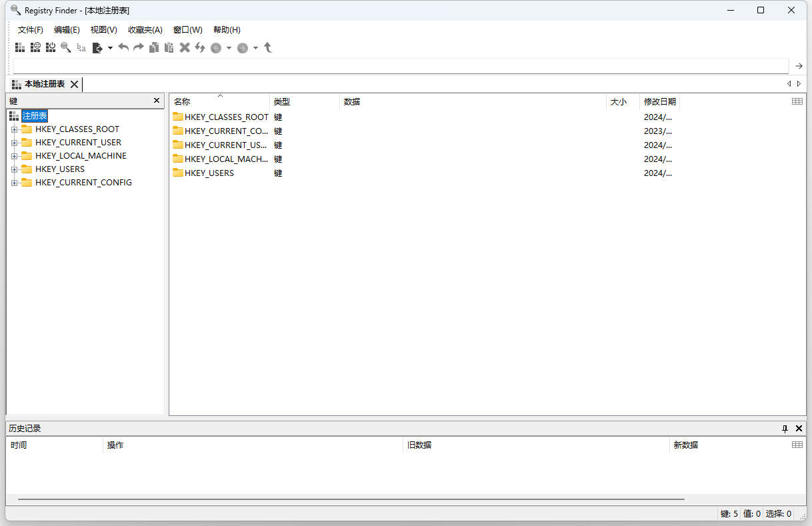
Task: Click the history panel horizontal scrollbar
Action: click(x=351, y=499)
